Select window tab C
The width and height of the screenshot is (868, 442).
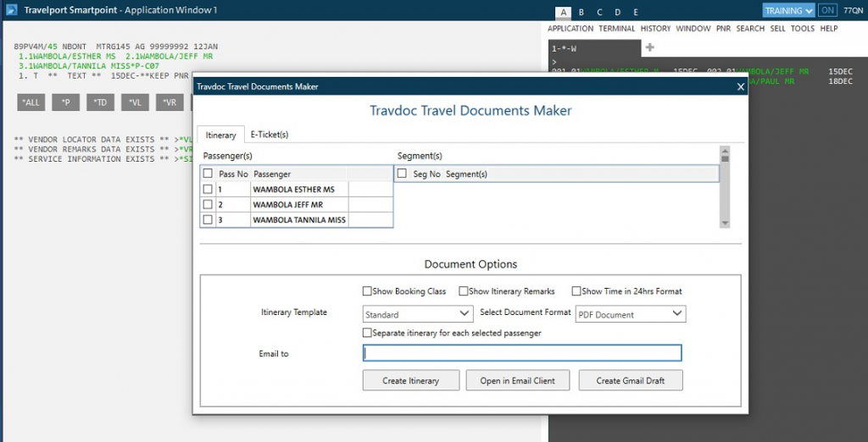[x=599, y=12]
